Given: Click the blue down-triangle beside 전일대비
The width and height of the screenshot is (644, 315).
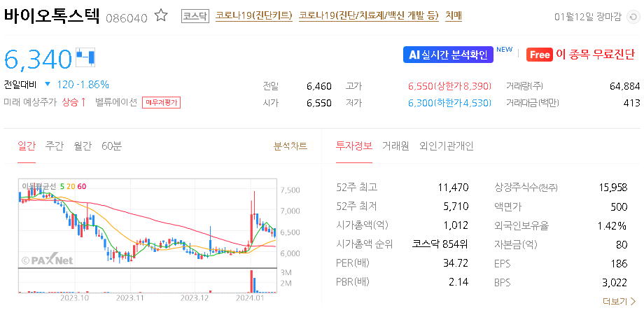Looking at the screenshot, I should 47,85.
